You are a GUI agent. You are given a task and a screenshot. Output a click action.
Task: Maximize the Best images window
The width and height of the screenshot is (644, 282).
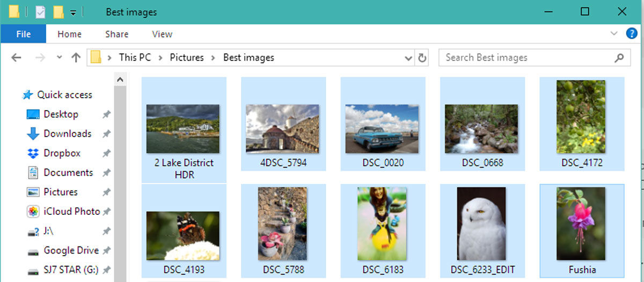click(585, 11)
